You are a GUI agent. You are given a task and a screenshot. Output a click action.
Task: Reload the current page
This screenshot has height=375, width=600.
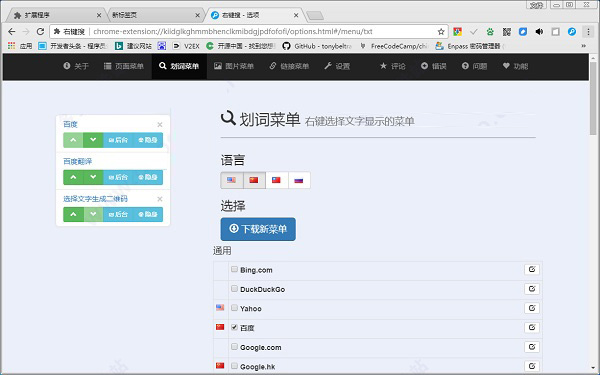40,32
